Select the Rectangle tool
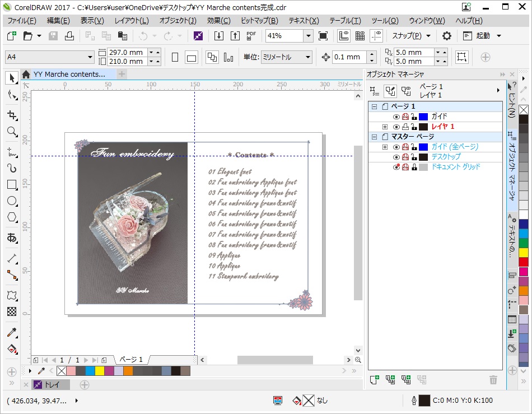The width and height of the screenshot is (532, 414). tap(12, 185)
